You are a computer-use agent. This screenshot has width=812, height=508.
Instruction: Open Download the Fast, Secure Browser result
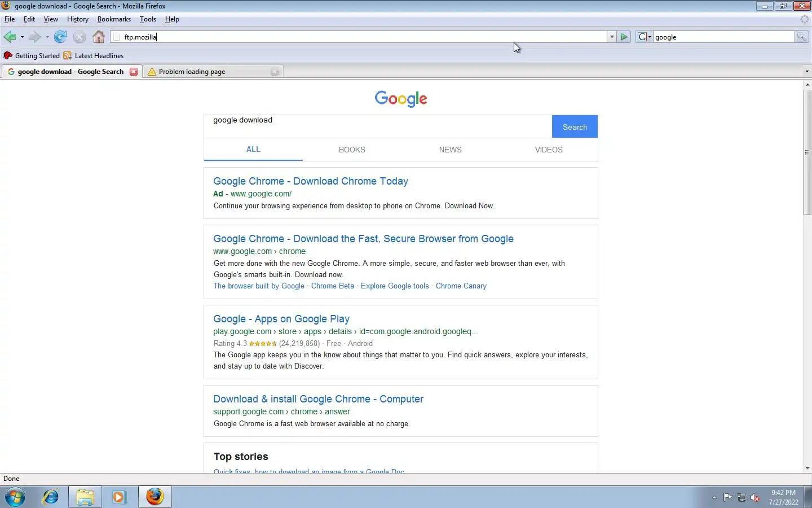pos(363,239)
